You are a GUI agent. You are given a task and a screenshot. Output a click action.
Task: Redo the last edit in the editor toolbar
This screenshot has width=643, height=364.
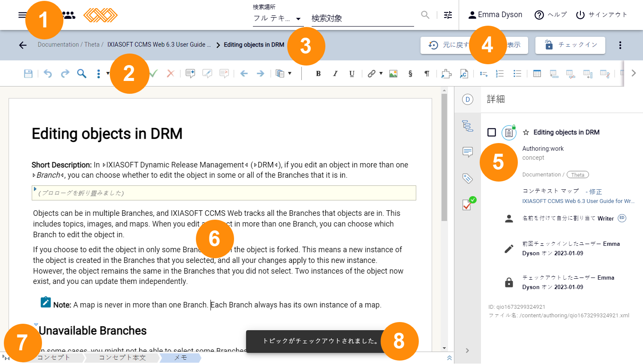point(65,74)
